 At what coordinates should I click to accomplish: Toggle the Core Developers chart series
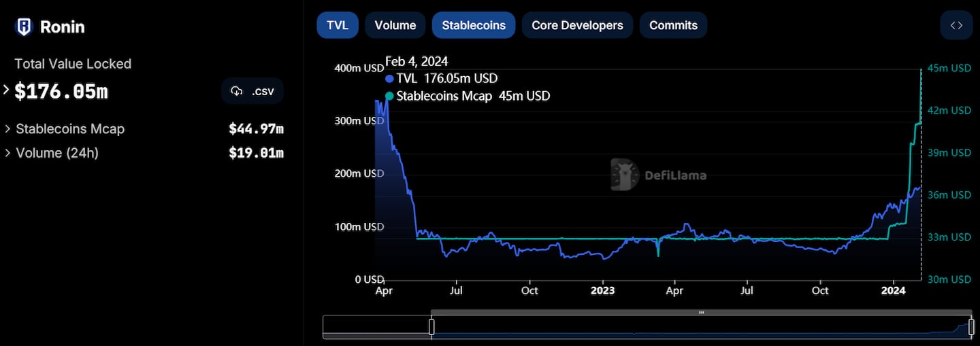click(x=577, y=25)
